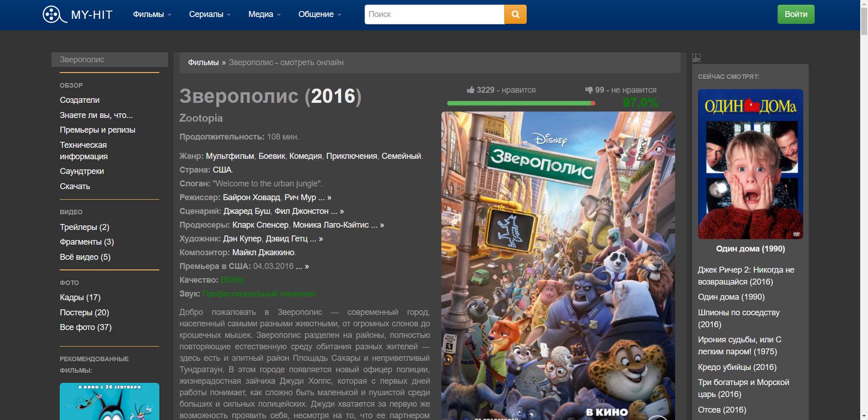The height and width of the screenshot is (420, 868).
Task: Open Техническая информация section
Action: [x=84, y=151]
